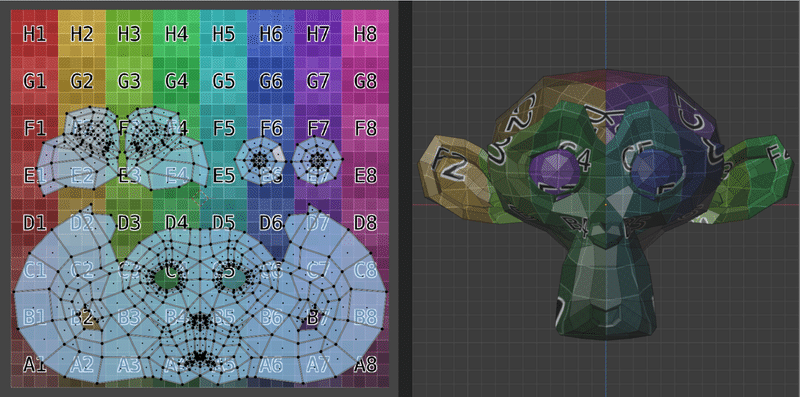
Task: Click the D6 label in the UV grid
Action: coord(271,223)
